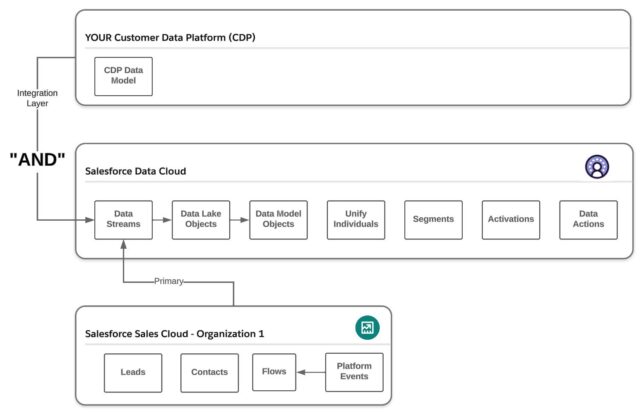The height and width of the screenshot is (412, 640).
Task: Select the YOUR Customer Data Platform title
Action: tap(172, 37)
